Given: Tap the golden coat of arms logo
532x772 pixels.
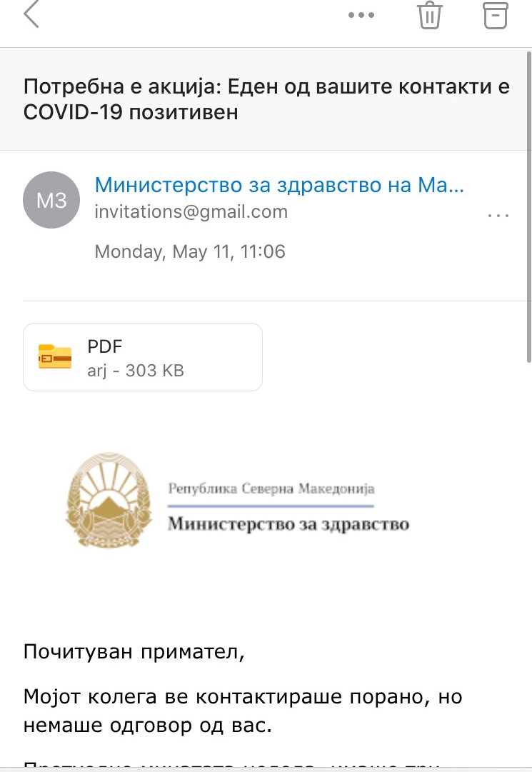Looking at the screenshot, I should [109, 499].
